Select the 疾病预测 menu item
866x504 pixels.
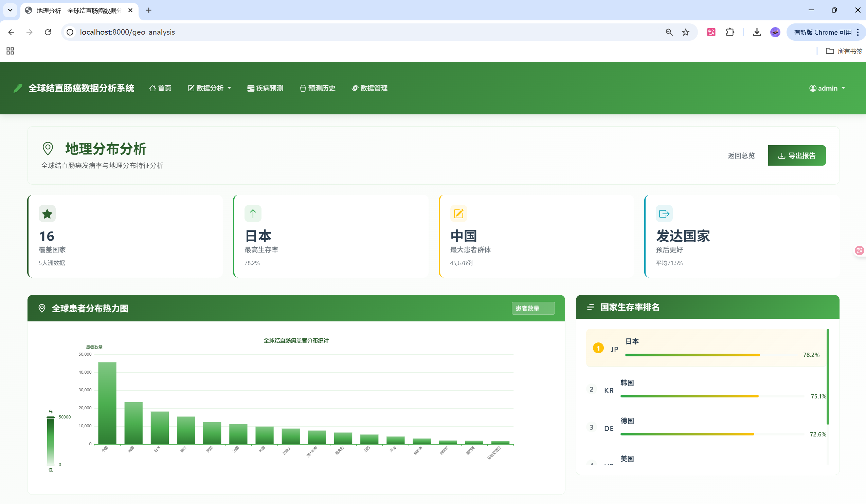point(265,88)
